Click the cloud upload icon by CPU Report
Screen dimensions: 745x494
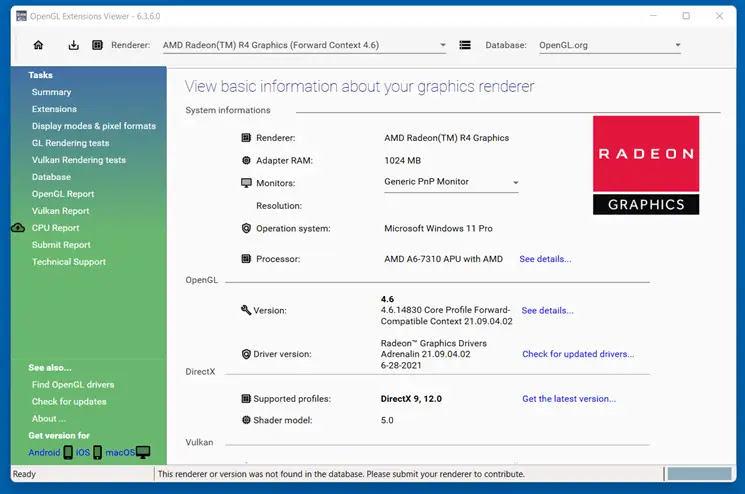coord(18,228)
